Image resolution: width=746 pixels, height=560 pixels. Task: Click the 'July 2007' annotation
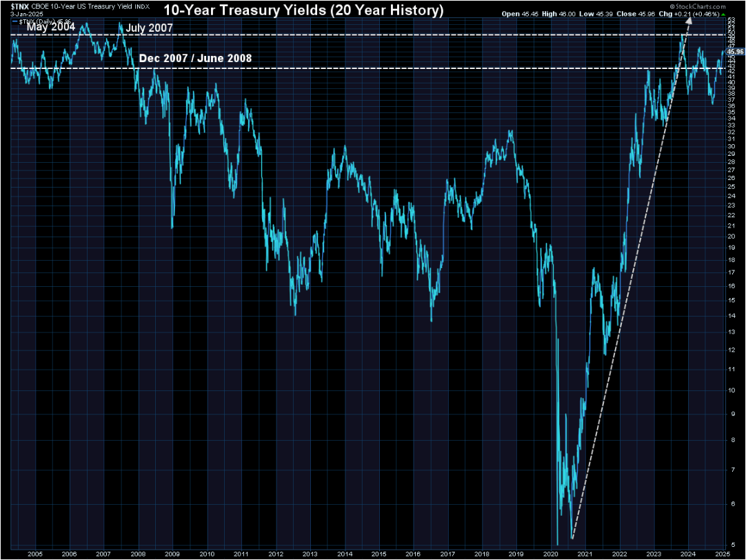tap(149, 28)
